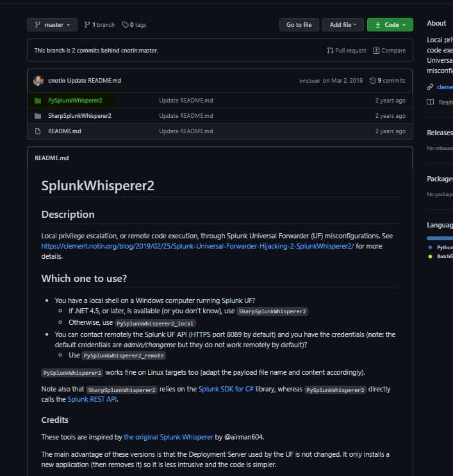Viewport: 453px width, 476px height.
Task: Open the master branch dropdown
Action: [x=52, y=25]
